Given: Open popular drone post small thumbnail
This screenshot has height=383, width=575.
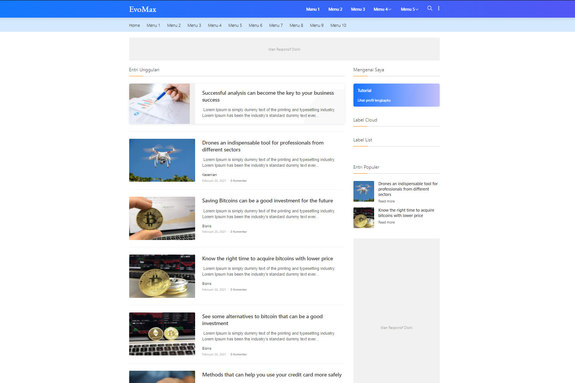Looking at the screenshot, I should [363, 191].
